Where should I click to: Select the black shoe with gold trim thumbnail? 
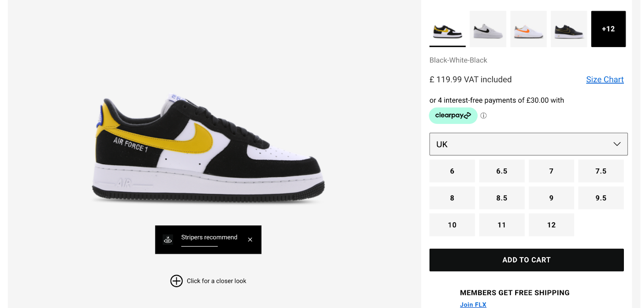(x=569, y=29)
